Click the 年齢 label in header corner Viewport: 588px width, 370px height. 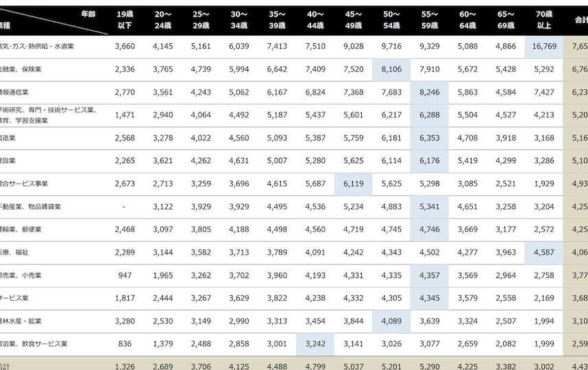point(88,14)
